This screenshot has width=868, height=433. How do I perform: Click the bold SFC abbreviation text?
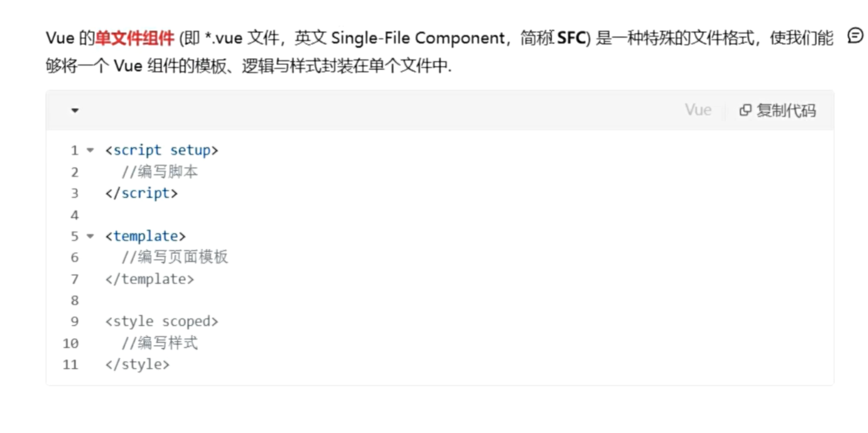point(571,38)
